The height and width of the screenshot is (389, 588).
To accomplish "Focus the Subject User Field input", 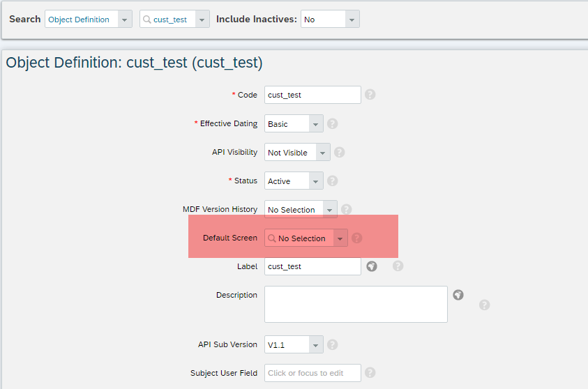I will (x=312, y=373).
